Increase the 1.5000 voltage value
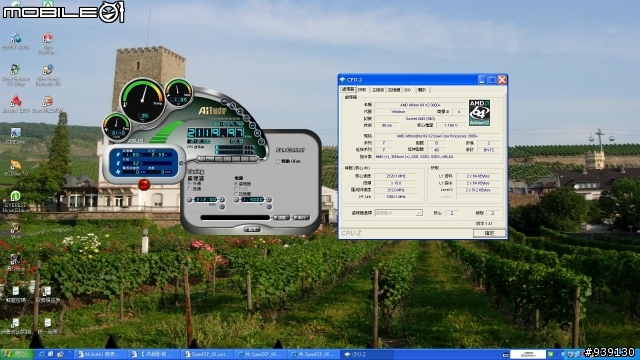 269,200
